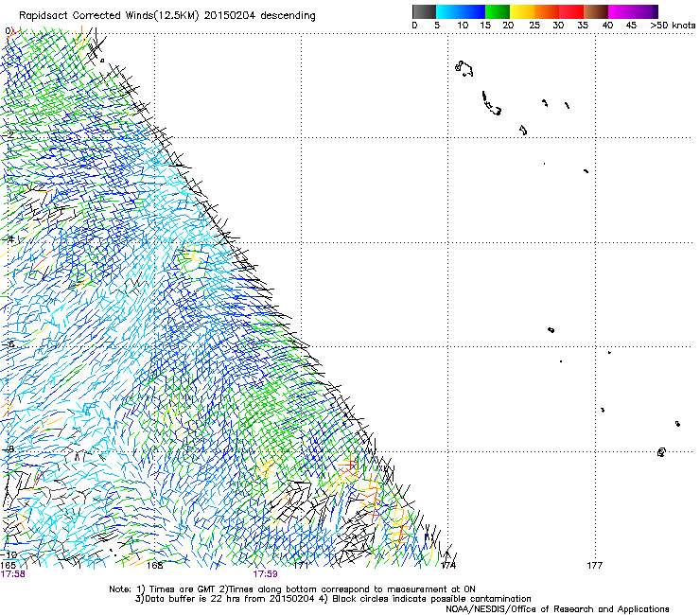
Task: Click the 'NOAA/NESDIS/Office of Research and Applications' credit
Action: (x=557, y=609)
